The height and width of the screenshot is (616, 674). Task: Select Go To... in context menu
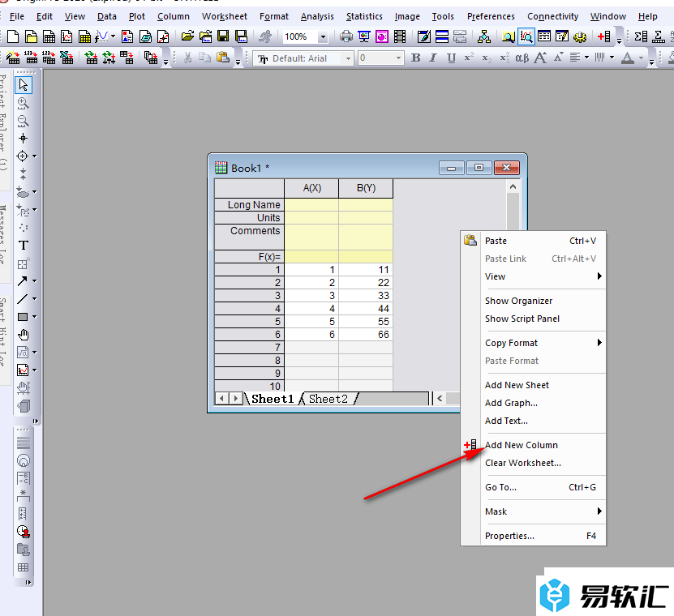click(533, 487)
